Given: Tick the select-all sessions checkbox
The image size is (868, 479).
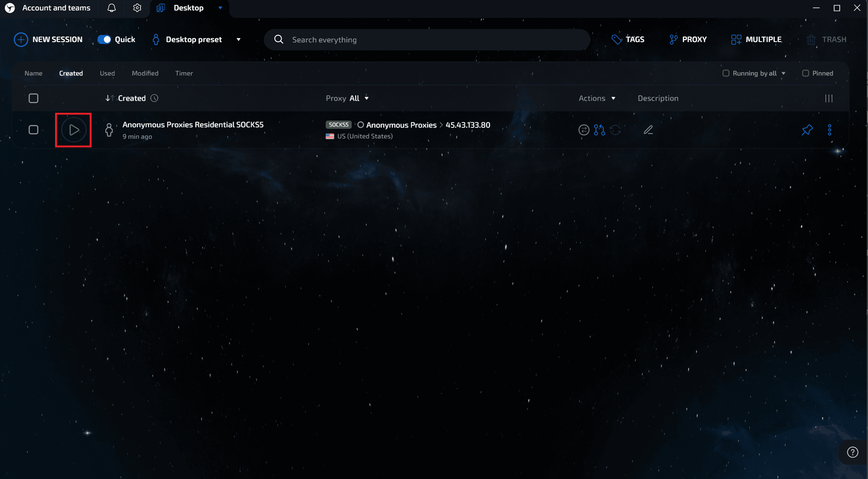Looking at the screenshot, I should [33, 98].
